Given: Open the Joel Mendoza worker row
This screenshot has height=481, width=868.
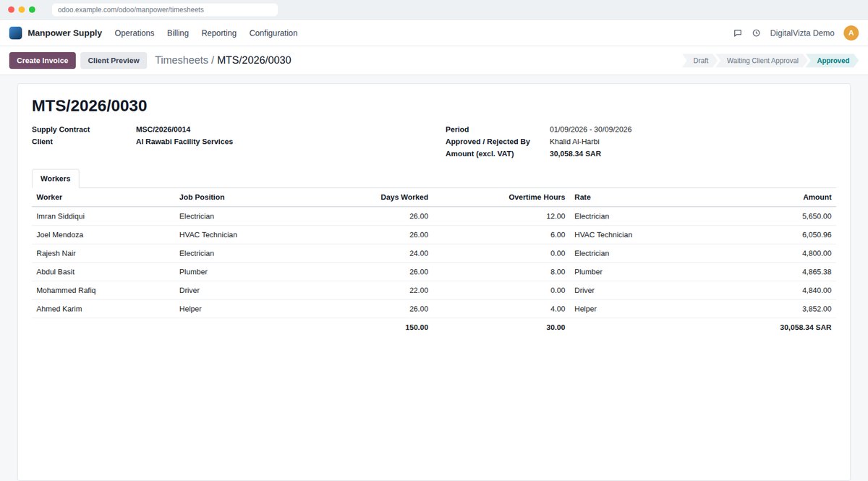Looking at the screenshot, I should click(434, 235).
